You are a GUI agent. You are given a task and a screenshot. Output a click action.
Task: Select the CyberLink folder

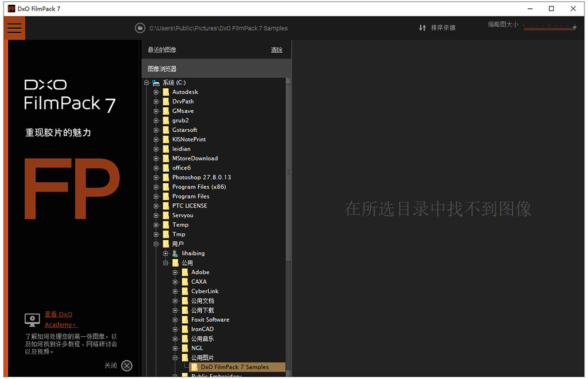pyautogui.click(x=205, y=291)
